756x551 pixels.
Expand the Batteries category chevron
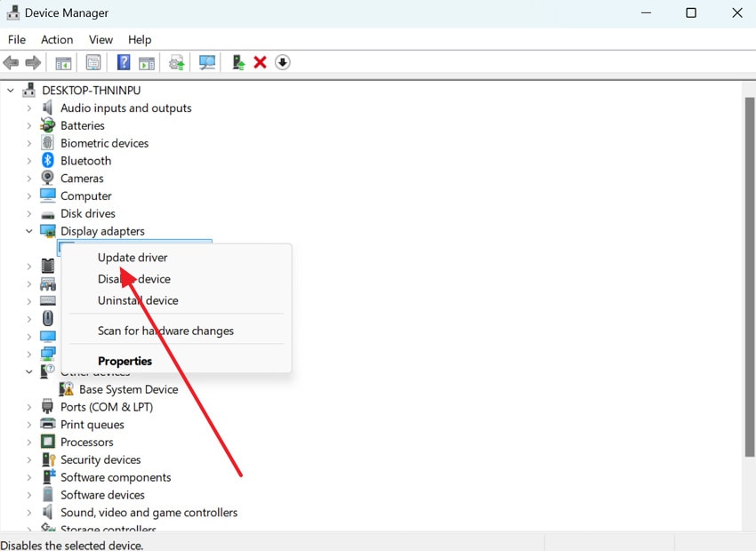29,125
